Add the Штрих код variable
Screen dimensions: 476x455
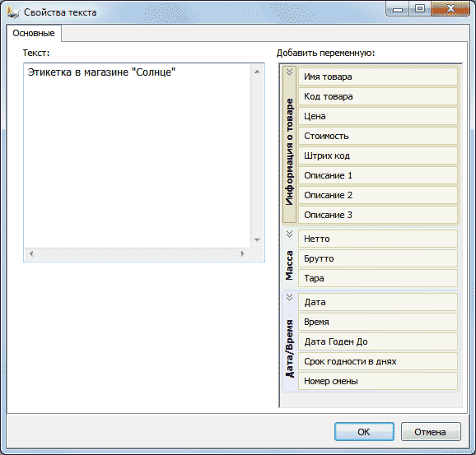click(x=378, y=156)
